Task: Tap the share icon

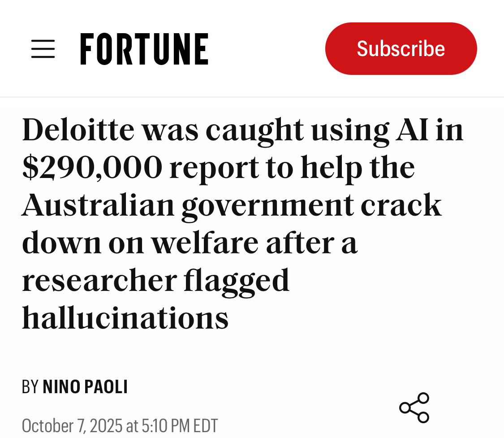Action: click(414, 408)
